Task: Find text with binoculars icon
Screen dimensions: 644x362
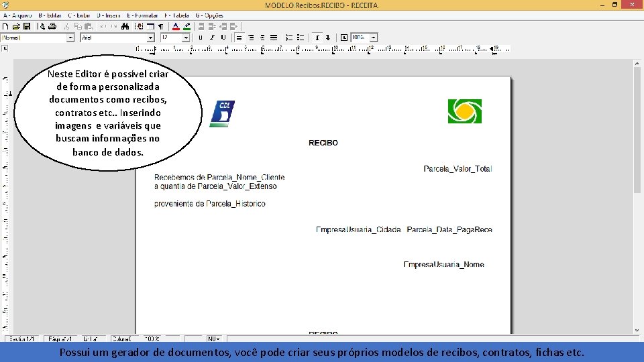Action: tap(125, 26)
